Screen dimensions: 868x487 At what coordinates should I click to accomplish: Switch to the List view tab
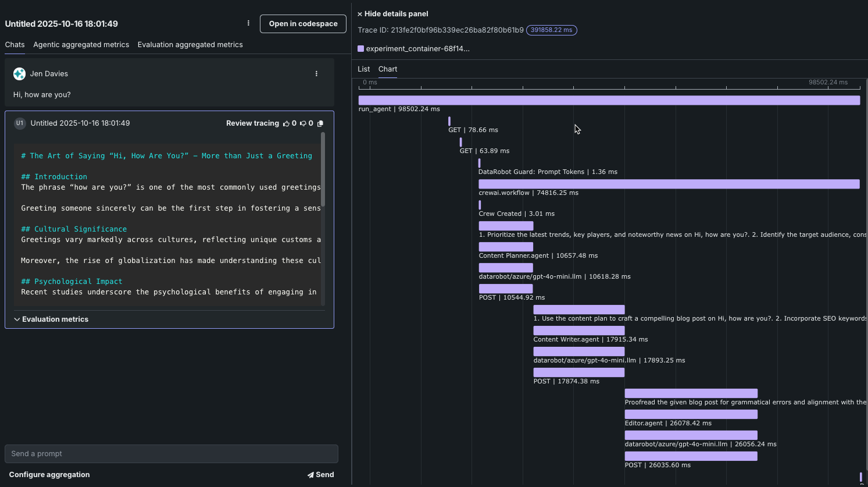pos(364,69)
